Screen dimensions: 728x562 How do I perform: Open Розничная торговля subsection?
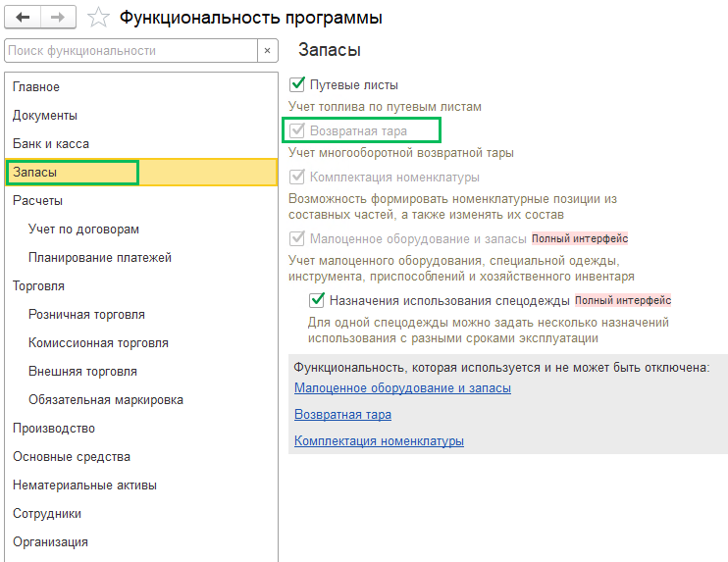tap(141, 314)
